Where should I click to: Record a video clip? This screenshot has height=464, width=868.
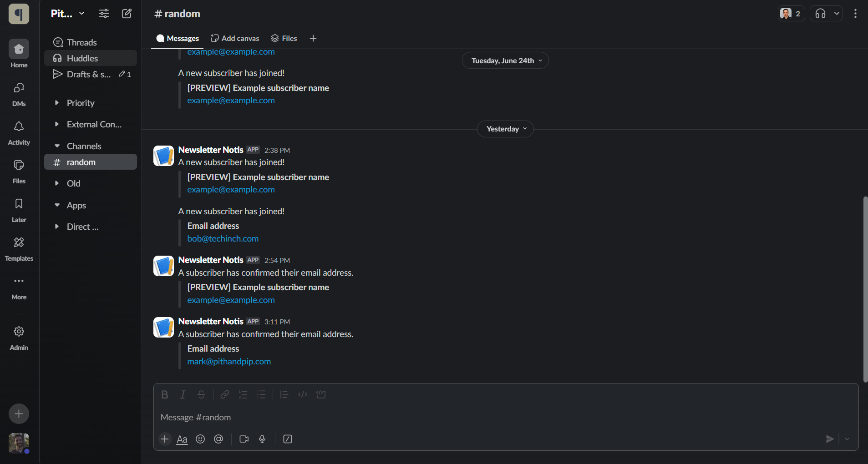pyautogui.click(x=244, y=439)
